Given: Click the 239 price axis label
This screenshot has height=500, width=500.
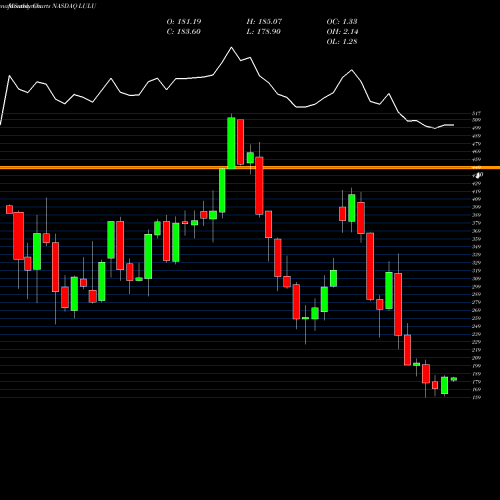Looking at the screenshot, I should click(476, 334).
